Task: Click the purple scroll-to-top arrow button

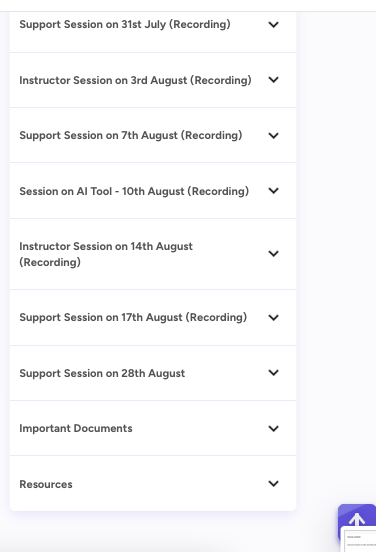Action: coord(357,519)
